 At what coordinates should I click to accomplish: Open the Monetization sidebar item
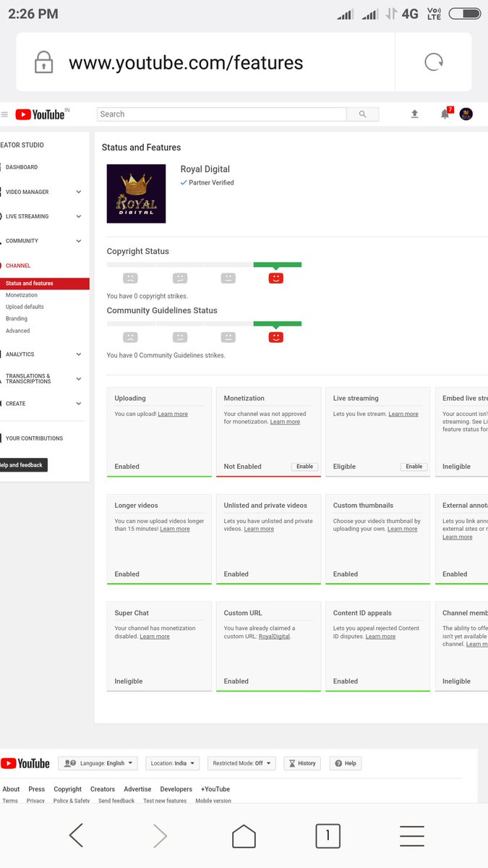click(x=22, y=295)
